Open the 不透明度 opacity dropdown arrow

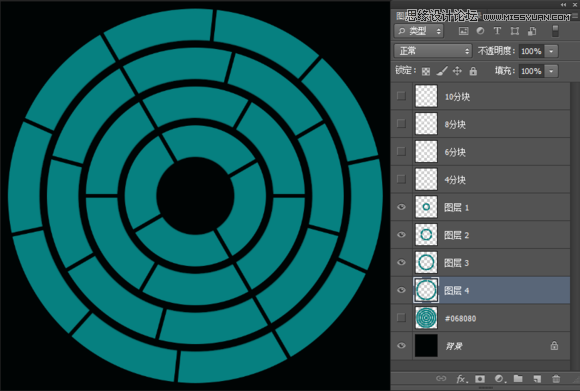click(551, 51)
